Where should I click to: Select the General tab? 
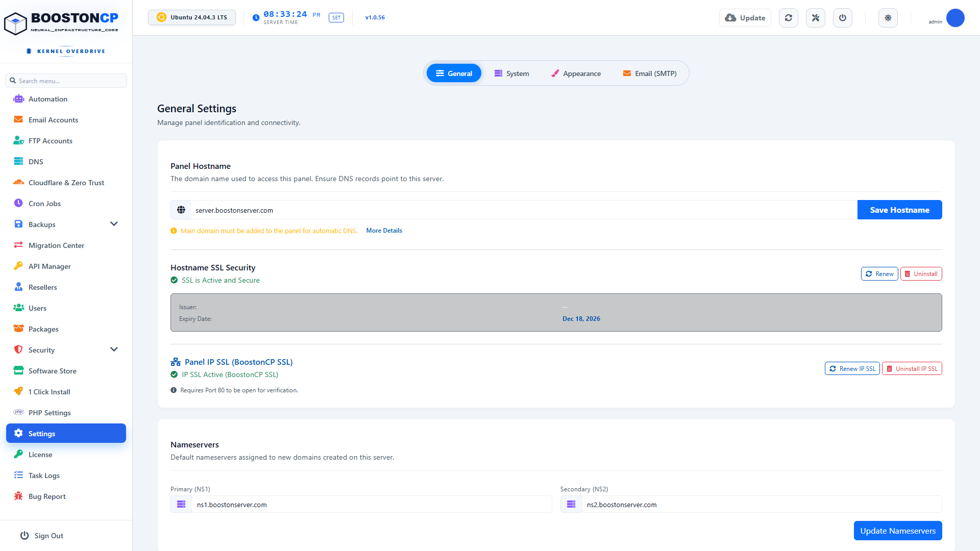(x=454, y=73)
